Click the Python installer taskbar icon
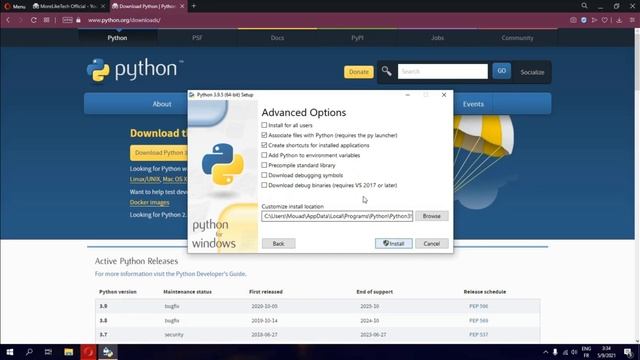Image resolution: width=640 pixels, height=360 pixels. point(108,352)
